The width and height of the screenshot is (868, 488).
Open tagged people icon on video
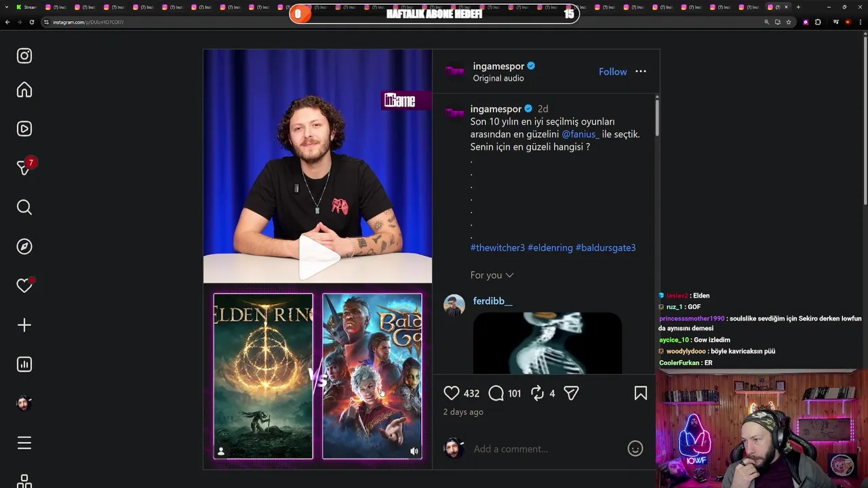coord(221,451)
